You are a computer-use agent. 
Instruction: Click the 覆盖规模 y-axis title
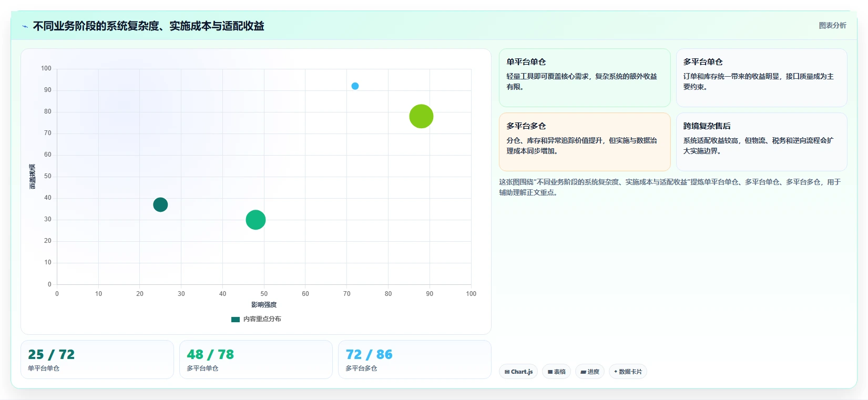(33, 177)
